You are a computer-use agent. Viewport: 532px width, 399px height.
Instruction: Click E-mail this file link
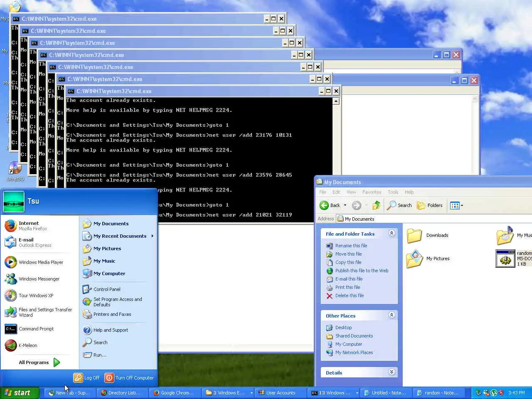tap(349, 279)
